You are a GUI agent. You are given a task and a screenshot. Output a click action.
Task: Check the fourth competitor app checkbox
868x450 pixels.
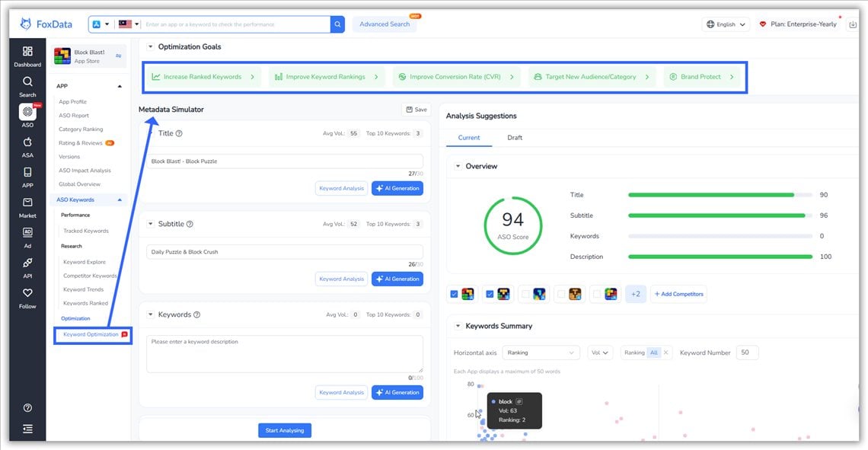coord(560,294)
